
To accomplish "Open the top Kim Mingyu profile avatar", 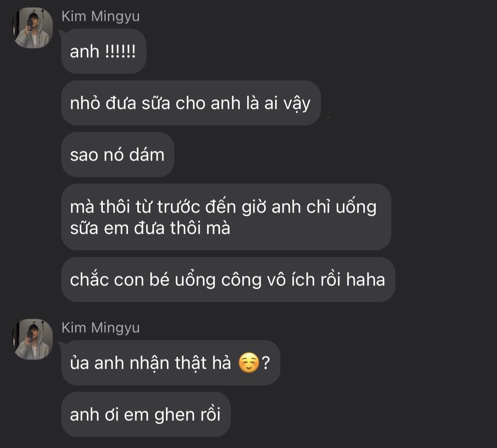I will [33, 28].
